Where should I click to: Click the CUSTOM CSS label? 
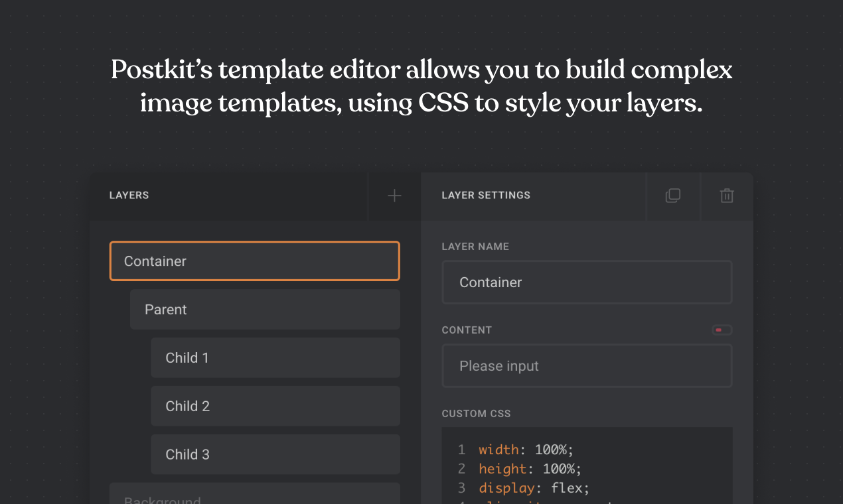[476, 414]
